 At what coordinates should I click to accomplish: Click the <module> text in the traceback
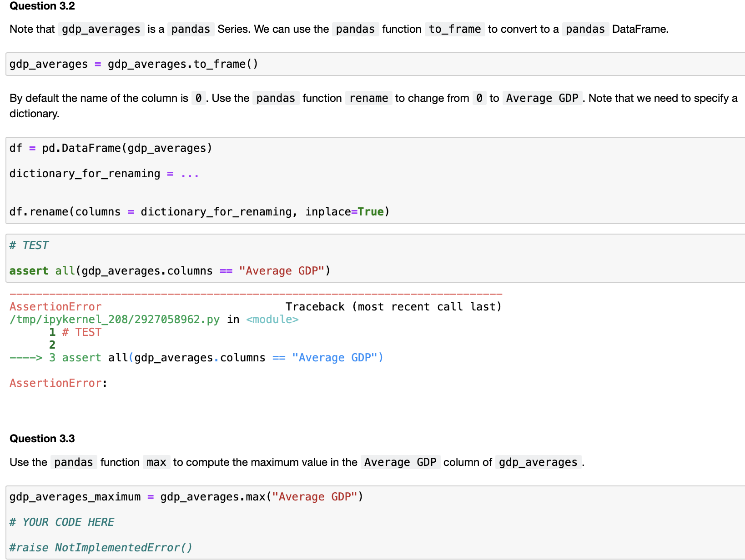point(272,319)
